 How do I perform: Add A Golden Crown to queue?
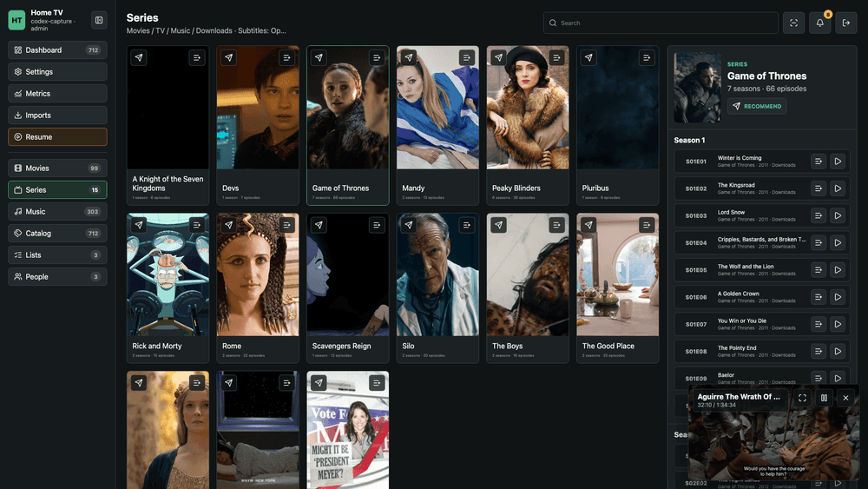coord(819,297)
